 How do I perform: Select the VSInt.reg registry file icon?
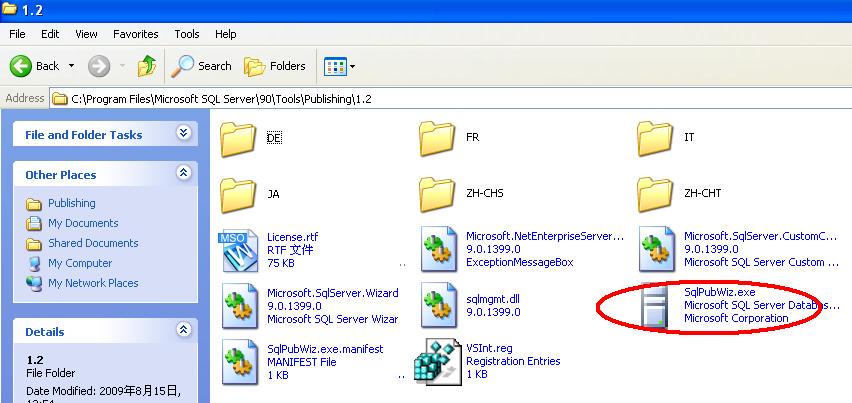(437, 360)
